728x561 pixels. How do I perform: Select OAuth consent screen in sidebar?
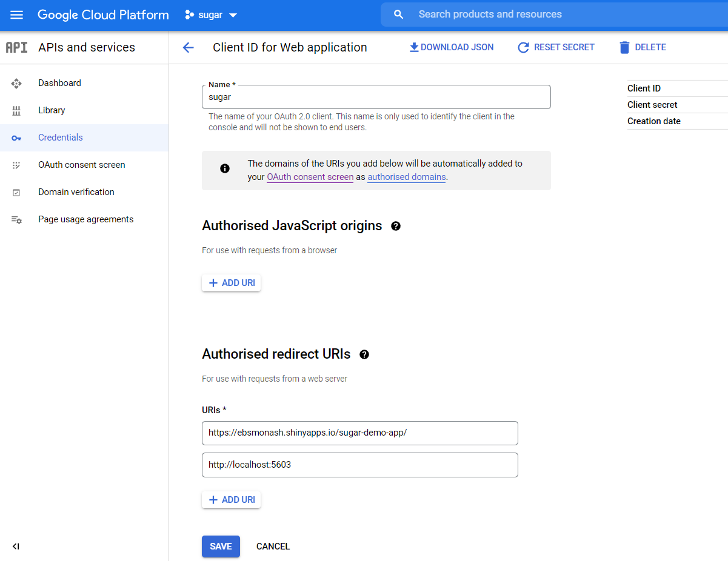81,165
